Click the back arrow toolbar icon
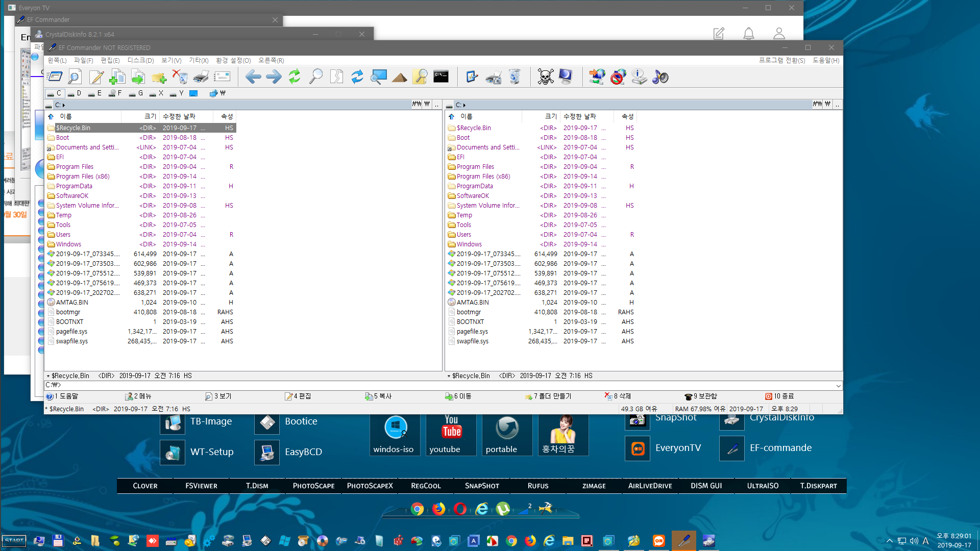Viewport: 980px width, 551px height. [x=253, y=77]
